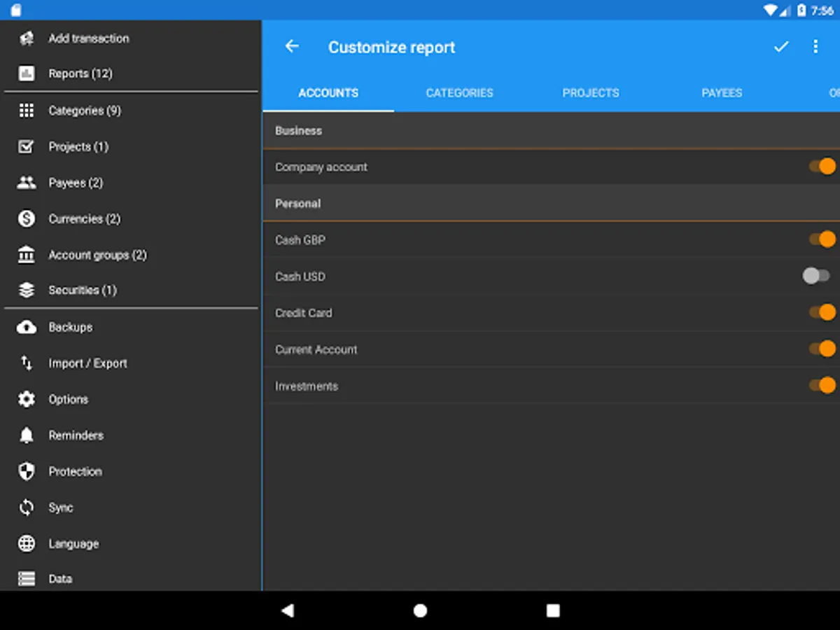
Task: Open the Reports chart icon
Action: pos(27,73)
